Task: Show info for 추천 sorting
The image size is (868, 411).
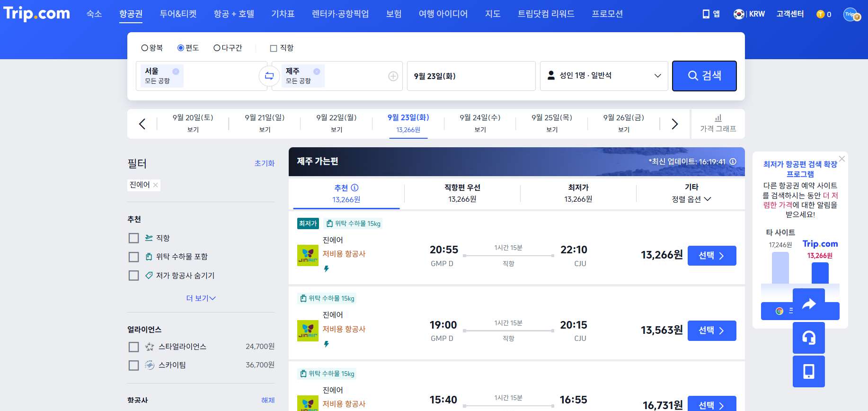Action: point(354,188)
